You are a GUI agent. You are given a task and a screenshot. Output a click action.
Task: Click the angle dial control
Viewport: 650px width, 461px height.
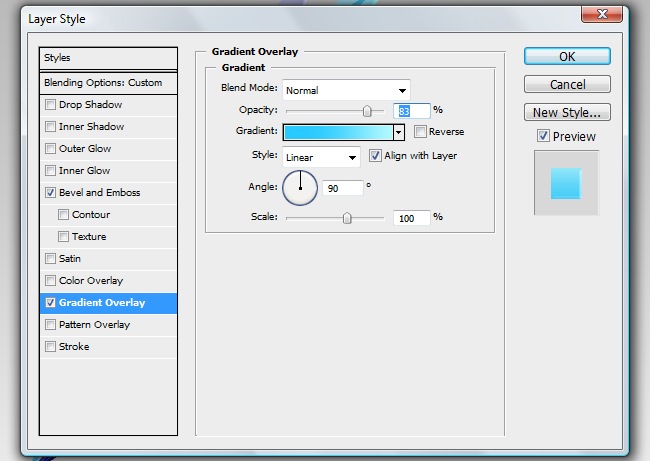[300, 187]
